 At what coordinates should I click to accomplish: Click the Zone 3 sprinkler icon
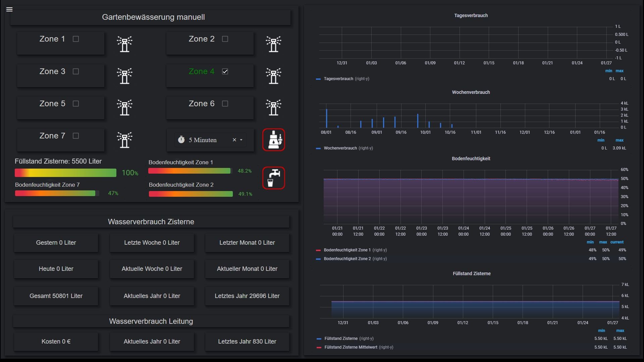124,76
